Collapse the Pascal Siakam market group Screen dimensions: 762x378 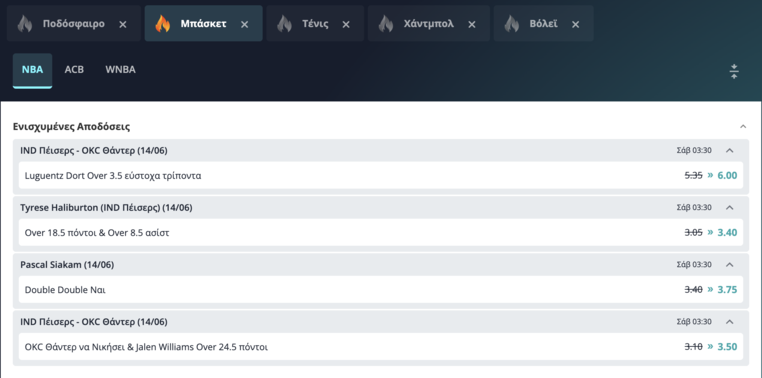[729, 265]
